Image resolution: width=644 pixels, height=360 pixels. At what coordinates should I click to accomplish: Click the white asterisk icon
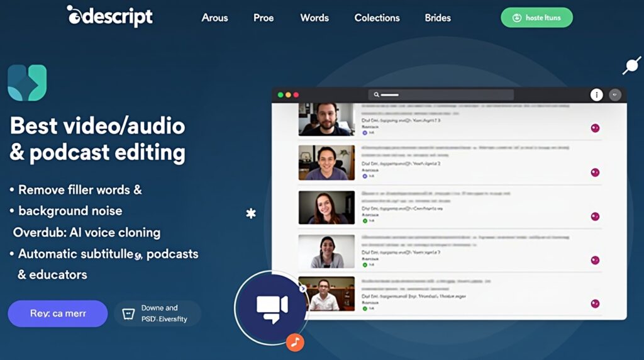point(250,213)
